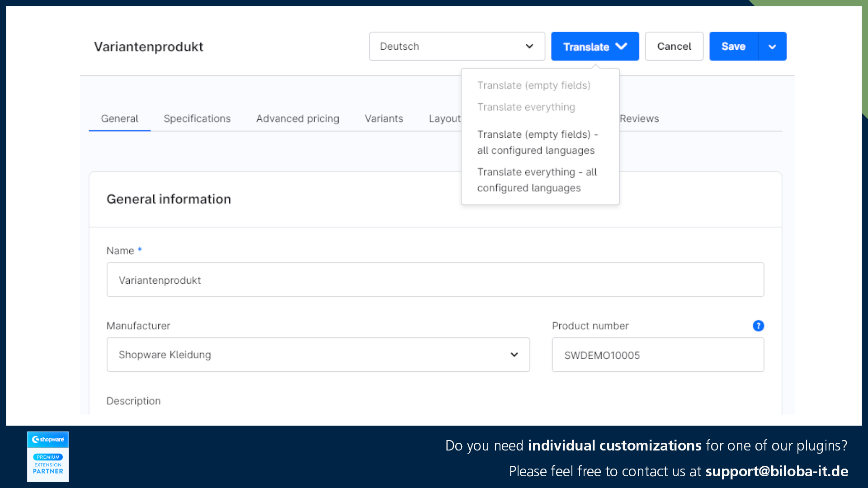The height and width of the screenshot is (488, 868).
Task: Open the Specifications tab
Action: [197, 118]
